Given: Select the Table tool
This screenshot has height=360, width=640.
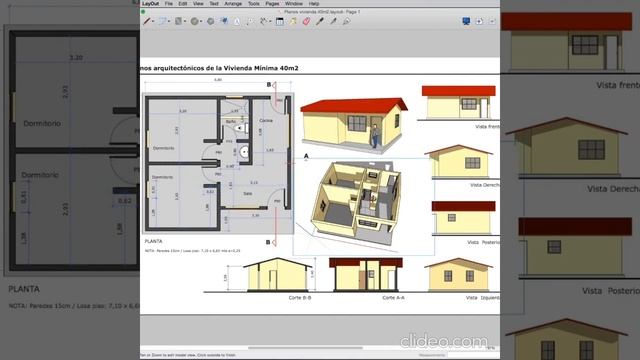Looking at the screenshot, I should [x=280, y=21].
